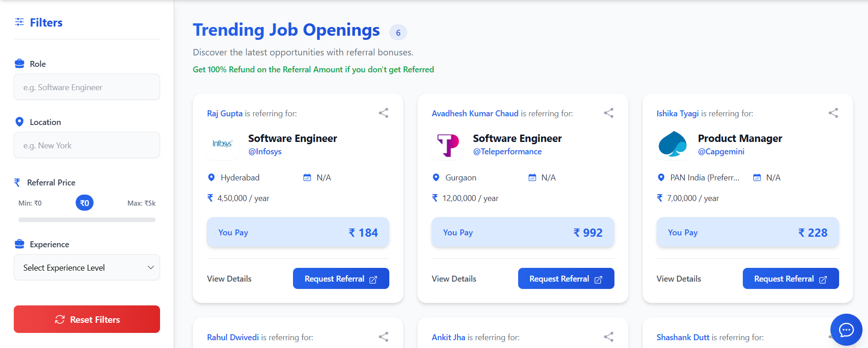Share Ankit Jha's referral card
Image resolution: width=868 pixels, height=348 pixels.
click(608, 337)
